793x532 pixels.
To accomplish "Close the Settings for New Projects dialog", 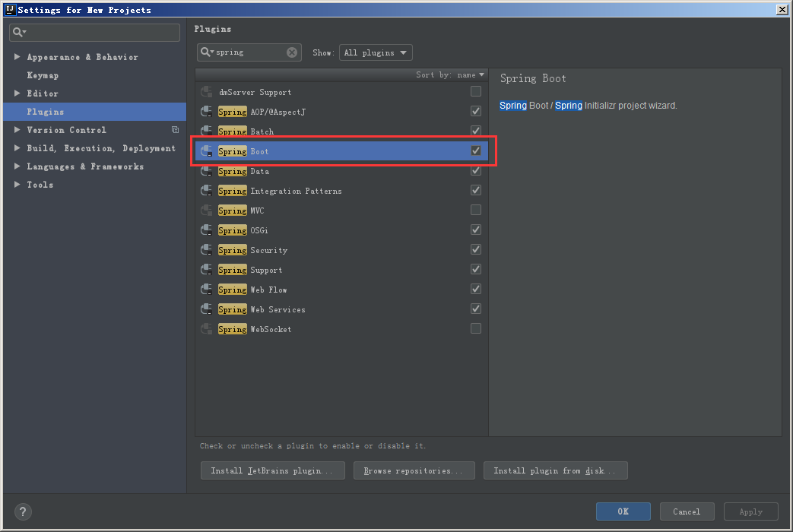I will (782, 10).
